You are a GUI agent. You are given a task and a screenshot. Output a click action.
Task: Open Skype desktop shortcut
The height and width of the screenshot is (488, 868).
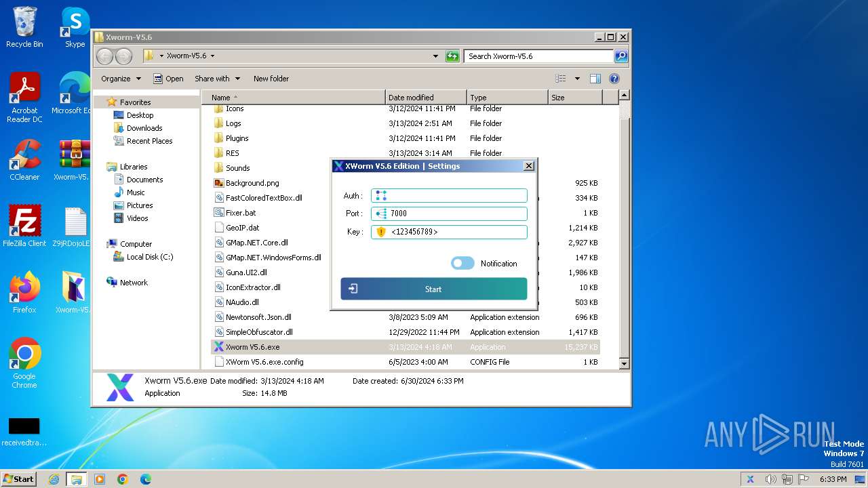tap(75, 28)
